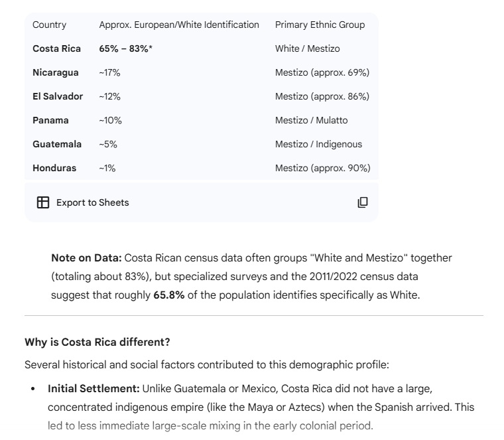Select the Guatemala country cell
Viewport: 504px width, 440px height.
pos(57,144)
